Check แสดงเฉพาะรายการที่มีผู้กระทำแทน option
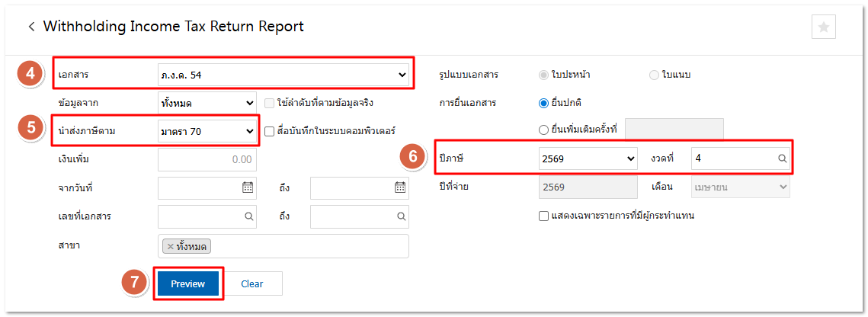This screenshot has width=868, height=317. coord(544,216)
